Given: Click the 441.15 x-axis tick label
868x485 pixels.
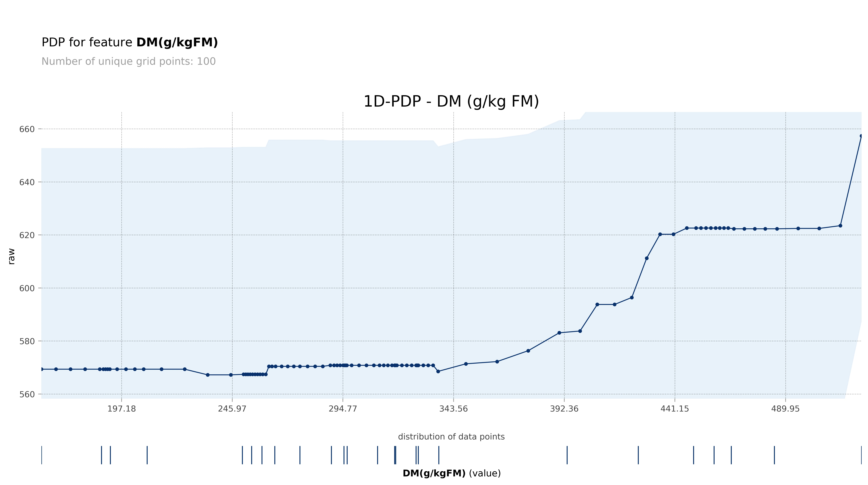Looking at the screenshot, I should pos(675,409).
